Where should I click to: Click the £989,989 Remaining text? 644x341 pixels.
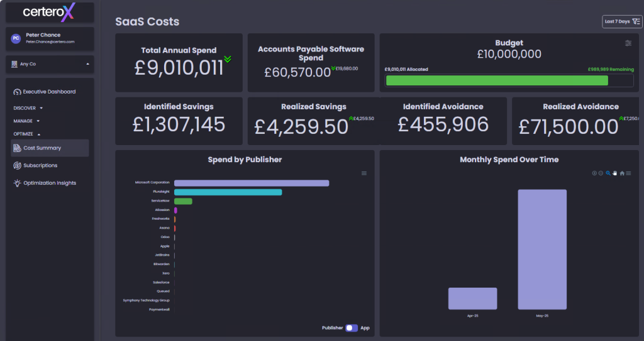point(611,69)
